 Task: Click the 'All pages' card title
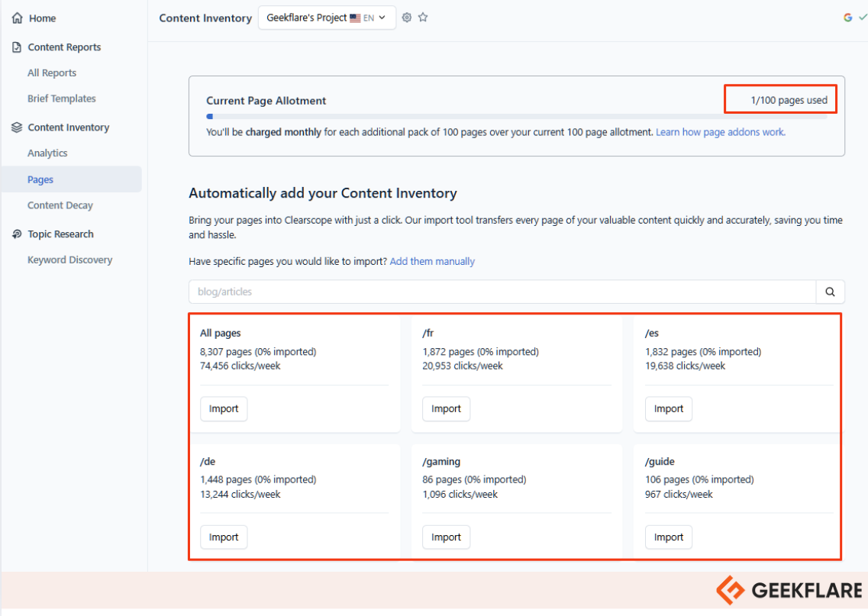coord(221,333)
